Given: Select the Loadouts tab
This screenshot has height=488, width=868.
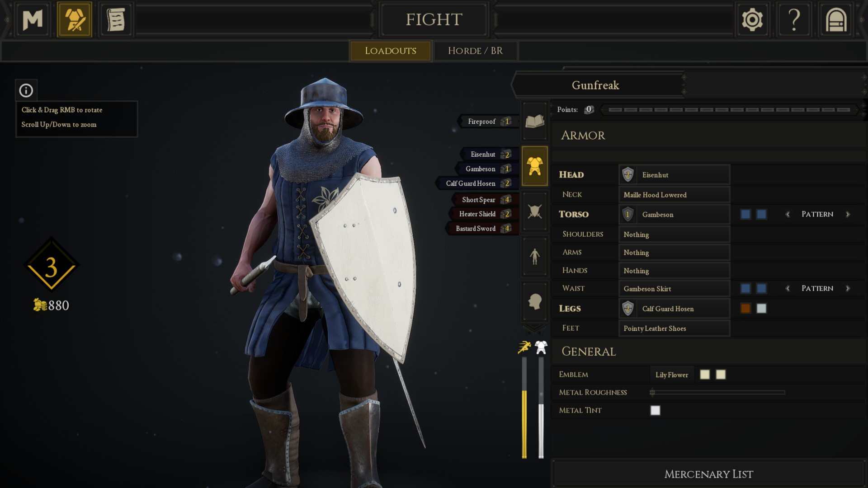Looking at the screenshot, I should tap(391, 51).
